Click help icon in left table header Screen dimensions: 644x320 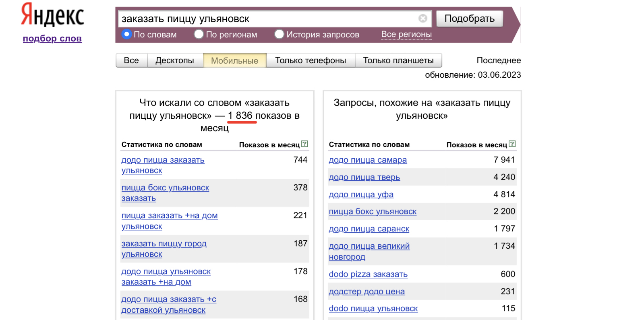pos(304,144)
